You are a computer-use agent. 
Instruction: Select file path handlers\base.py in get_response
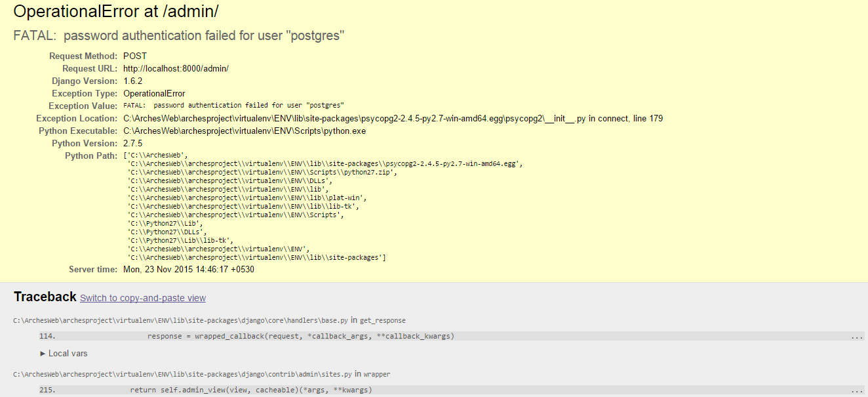pos(180,321)
